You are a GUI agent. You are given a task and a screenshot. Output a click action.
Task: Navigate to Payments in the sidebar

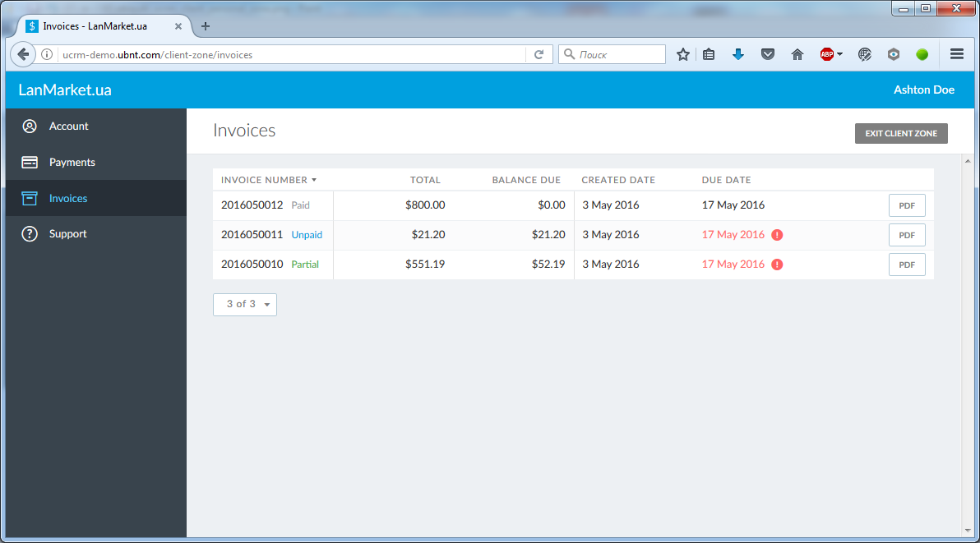coord(72,163)
